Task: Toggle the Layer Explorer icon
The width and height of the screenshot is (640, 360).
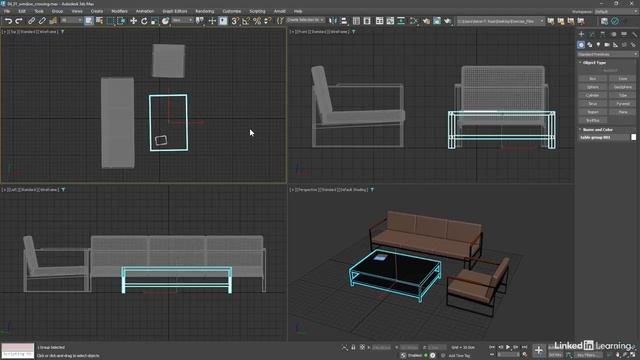Action: click(x=367, y=20)
